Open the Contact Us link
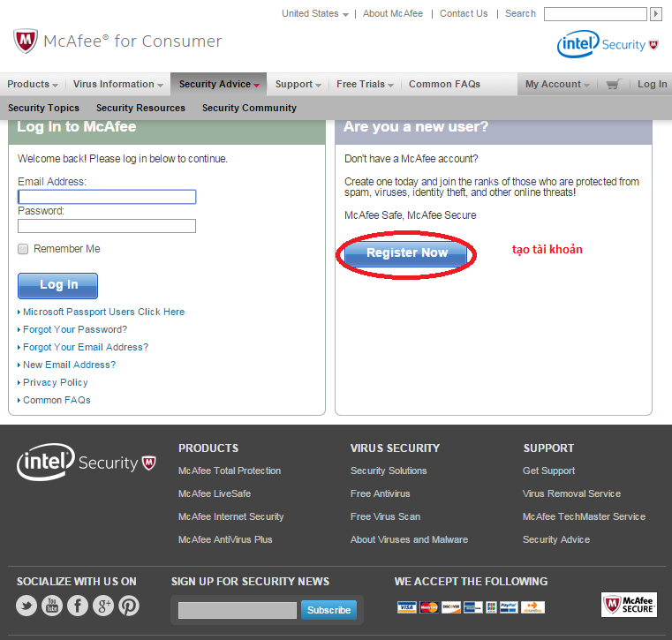This screenshot has height=640, width=672. tap(464, 14)
